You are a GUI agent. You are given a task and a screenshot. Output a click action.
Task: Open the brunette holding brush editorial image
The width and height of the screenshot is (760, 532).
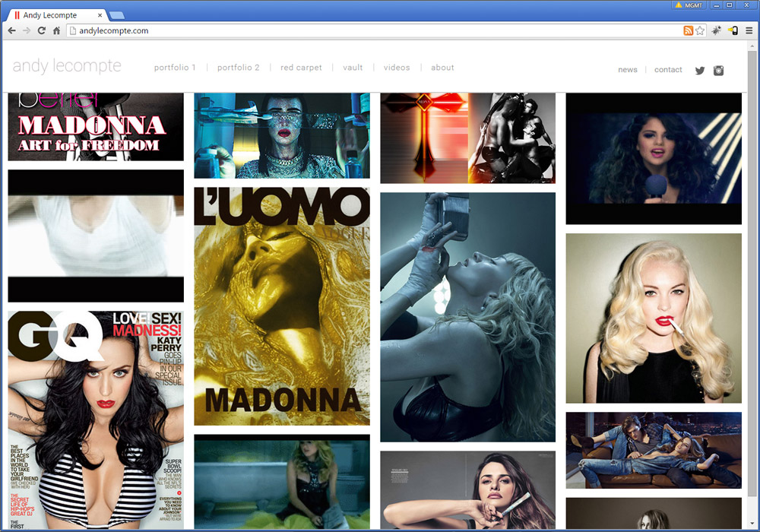point(467,490)
